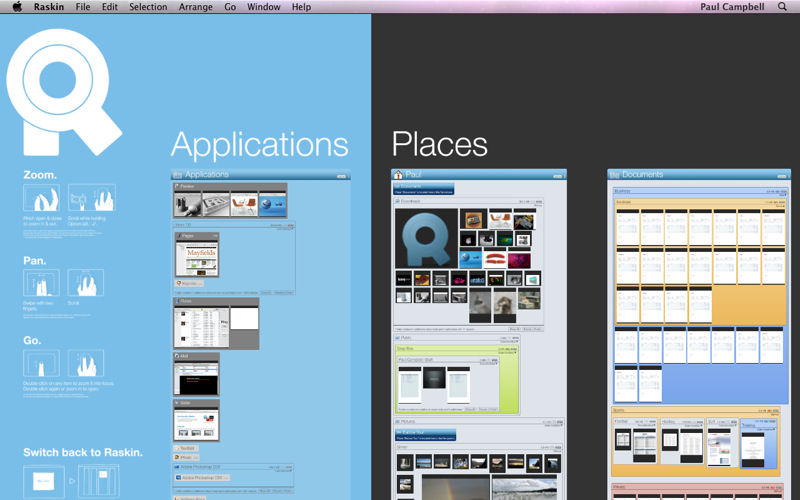Select the blank white window beside iTunes thumbnail

pyautogui.click(x=244, y=318)
